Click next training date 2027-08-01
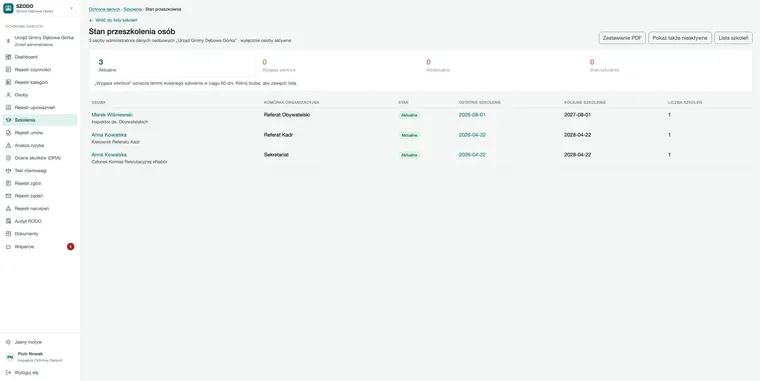This screenshot has height=381, width=760. pos(577,115)
